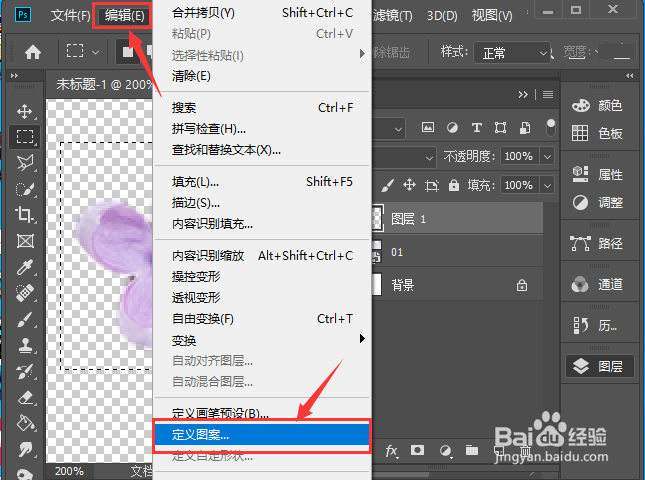645x480 pixels.
Task: Open the 调整 panel
Action: coord(597,202)
